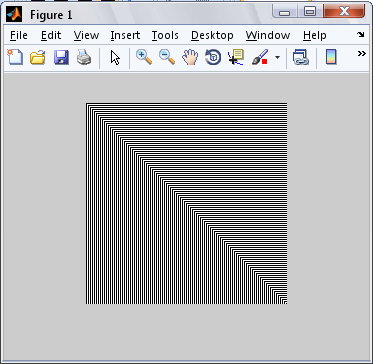This screenshot has width=373, height=364.
Task: Click the striped image plot in the figure
Action: [x=186, y=203]
